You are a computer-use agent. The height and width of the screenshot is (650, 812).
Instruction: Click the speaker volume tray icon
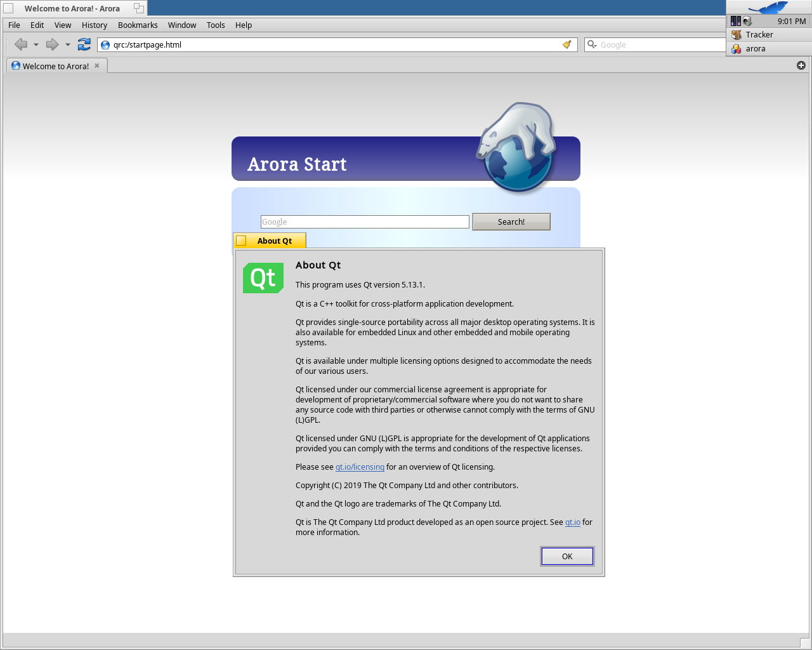(747, 21)
